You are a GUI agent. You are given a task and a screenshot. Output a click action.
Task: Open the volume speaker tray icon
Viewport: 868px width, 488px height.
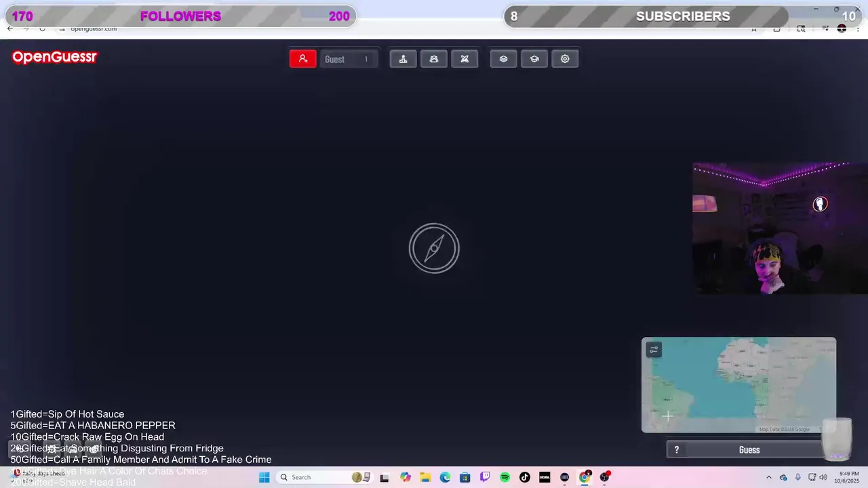pyautogui.click(x=824, y=477)
